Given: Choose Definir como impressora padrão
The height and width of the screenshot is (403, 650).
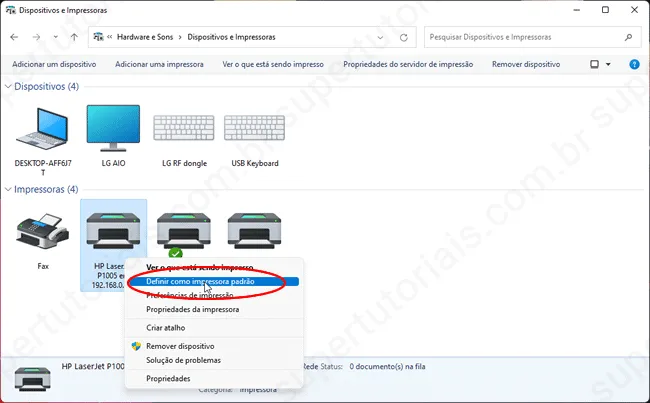Looking at the screenshot, I should (214, 282).
